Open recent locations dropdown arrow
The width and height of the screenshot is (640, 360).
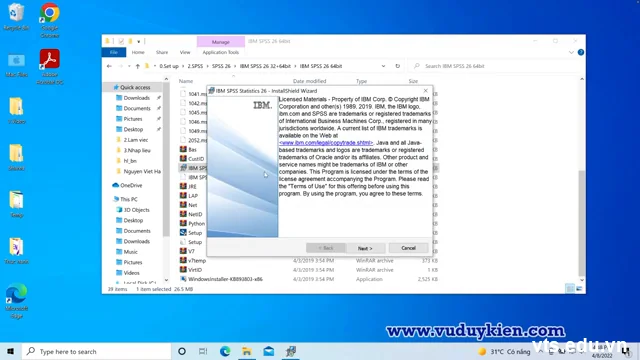click(129, 66)
